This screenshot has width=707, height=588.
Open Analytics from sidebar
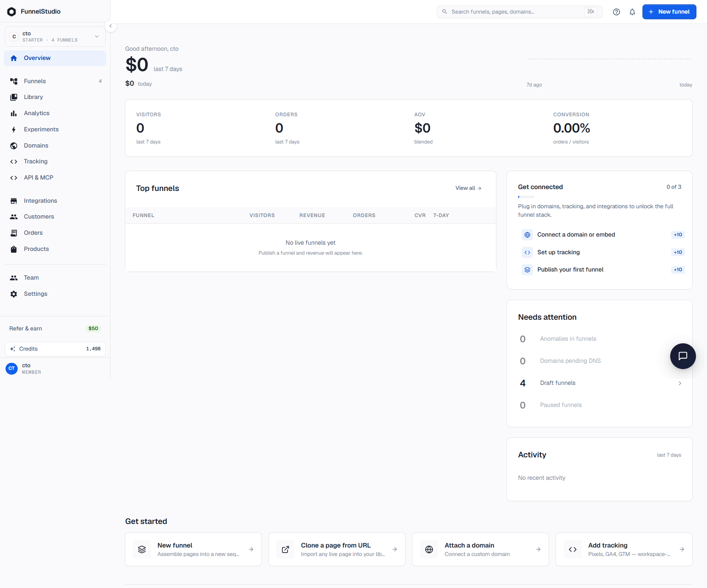(x=55, y=113)
